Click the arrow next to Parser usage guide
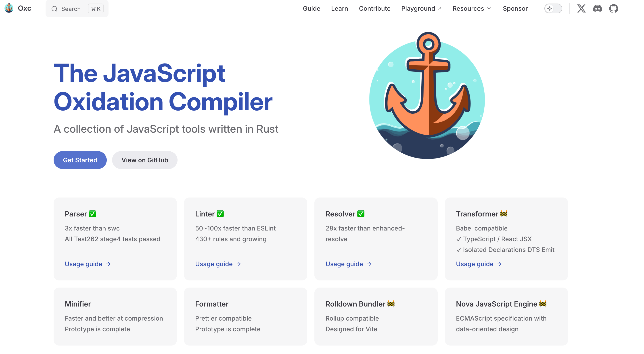The width and height of the screenshot is (644, 354). (x=108, y=264)
